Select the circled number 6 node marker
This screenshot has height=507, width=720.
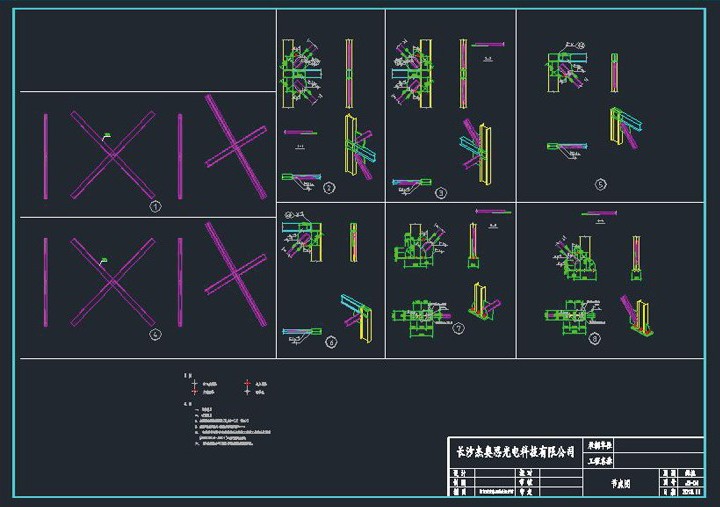pos(331,342)
